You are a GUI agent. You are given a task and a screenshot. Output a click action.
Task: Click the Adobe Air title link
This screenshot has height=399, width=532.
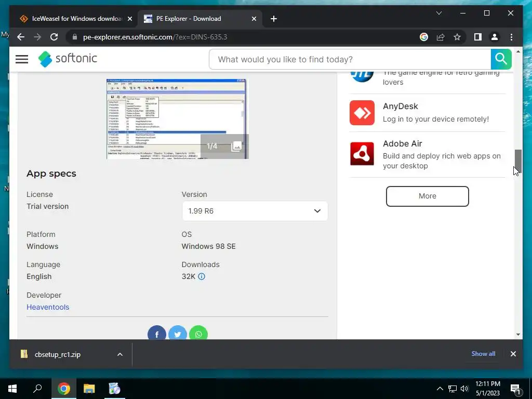tap(403, 143)
